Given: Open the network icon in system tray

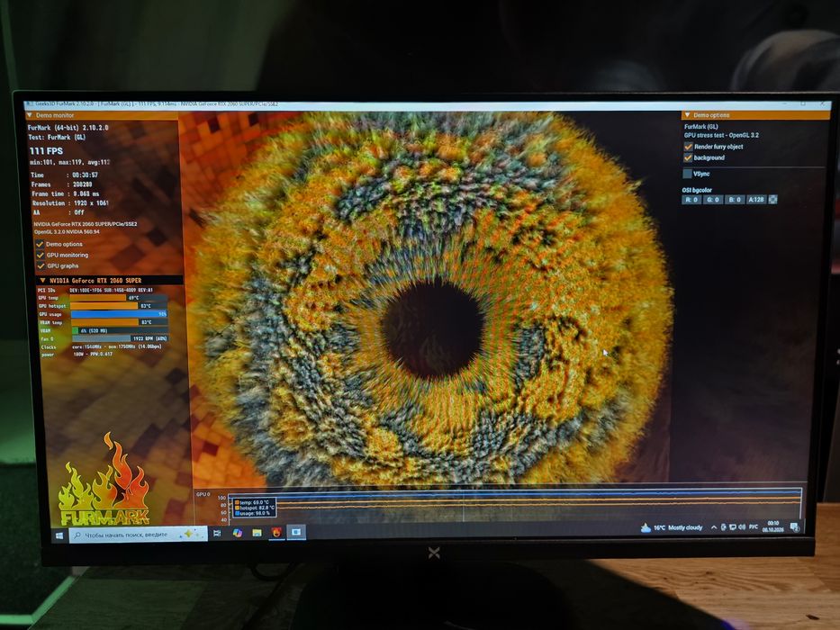Looking at the screenshot, I should tap(732, 527).
